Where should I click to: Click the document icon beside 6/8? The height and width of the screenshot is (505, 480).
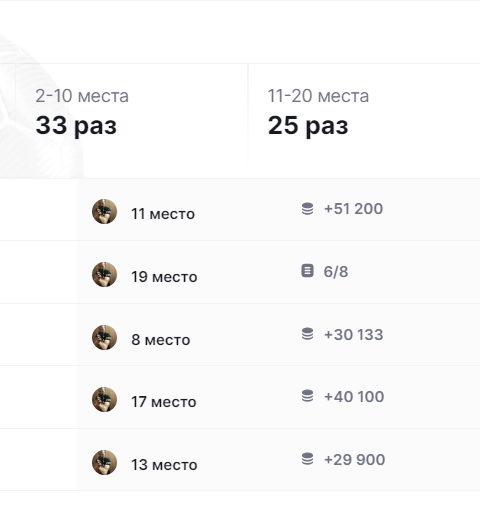click(x=307, y=271)
